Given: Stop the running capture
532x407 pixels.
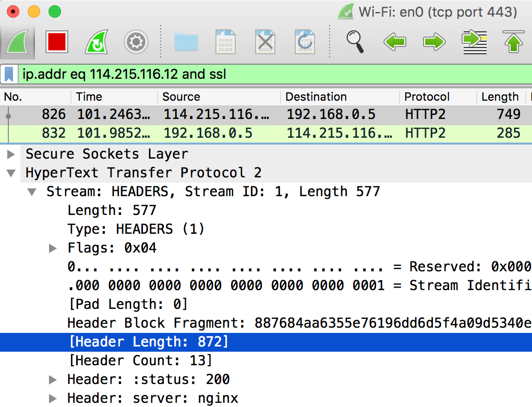Looking at the screenshot, I should [x=56, y=42].
